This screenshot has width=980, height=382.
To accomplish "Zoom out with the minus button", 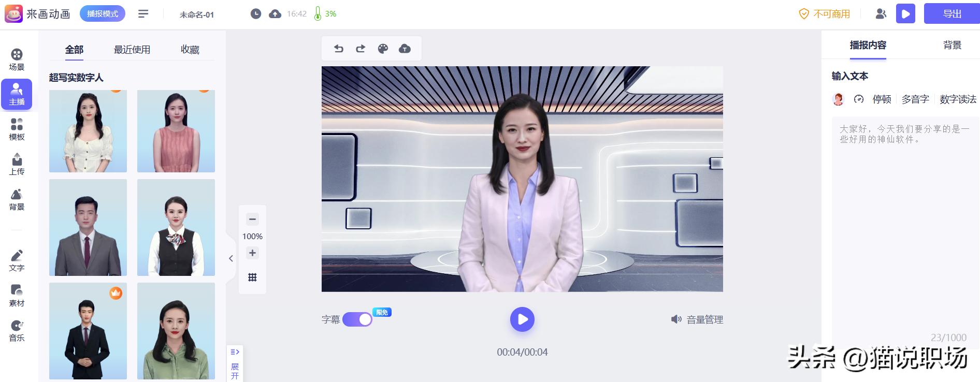I will pyautogui.click(x=252, y=219).
